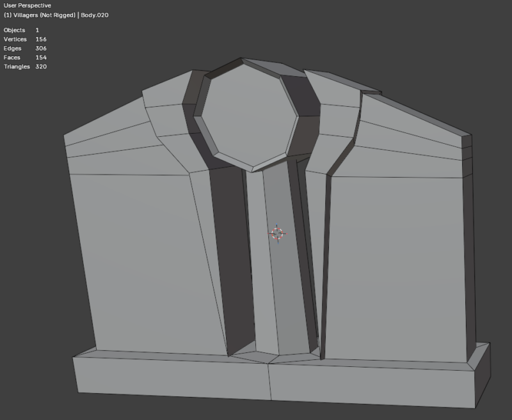Select the "Vertices" statistics label

(15, 39)
